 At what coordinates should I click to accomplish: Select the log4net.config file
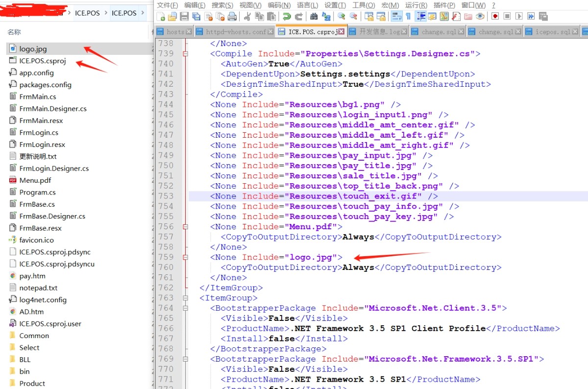[x=43, y=300]
